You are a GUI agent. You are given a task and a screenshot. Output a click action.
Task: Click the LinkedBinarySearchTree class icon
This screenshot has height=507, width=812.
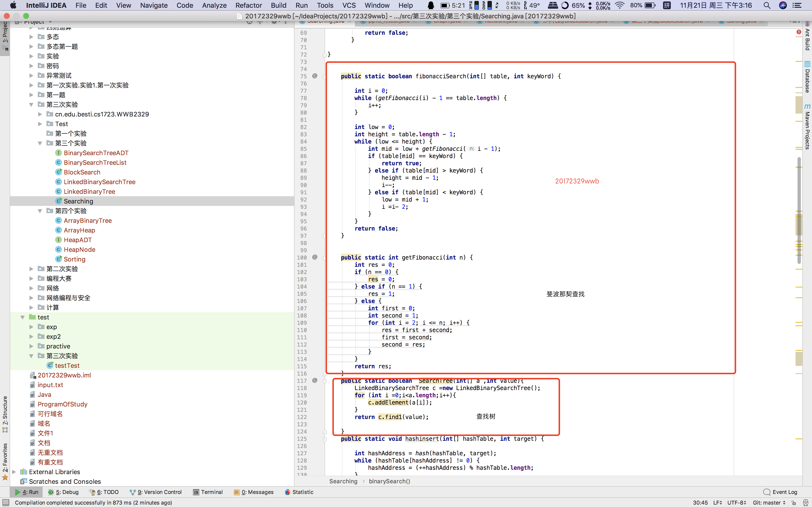point(58,182)
